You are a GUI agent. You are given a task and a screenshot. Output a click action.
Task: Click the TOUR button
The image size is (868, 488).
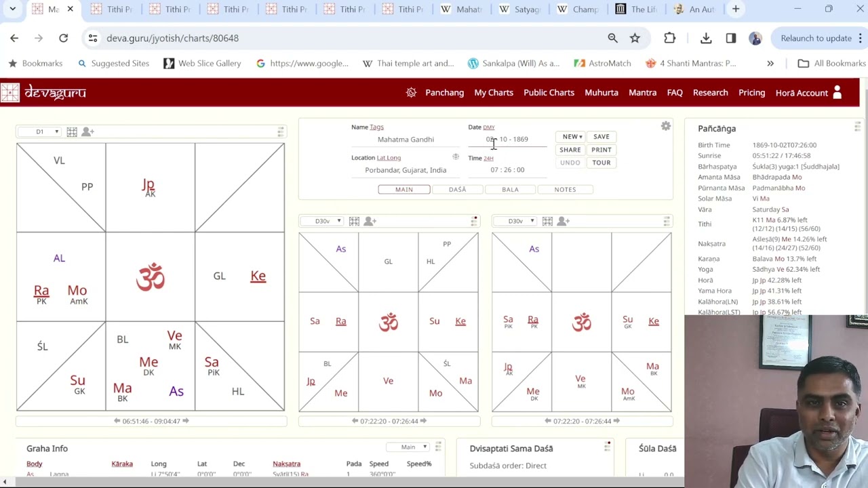coord(601,163)
